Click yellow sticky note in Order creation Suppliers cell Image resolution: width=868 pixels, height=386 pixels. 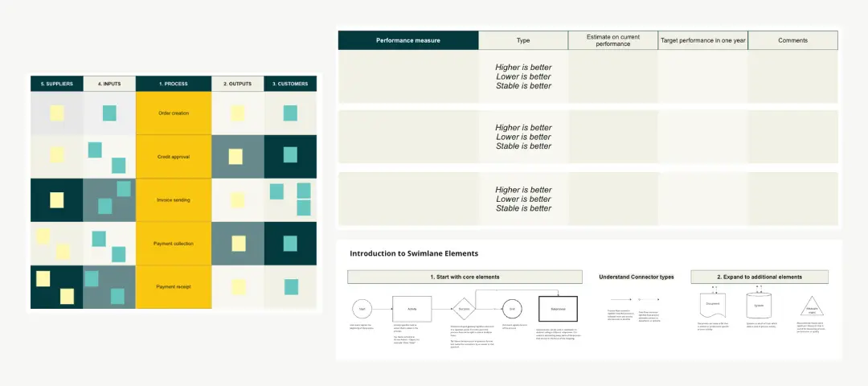57,113
